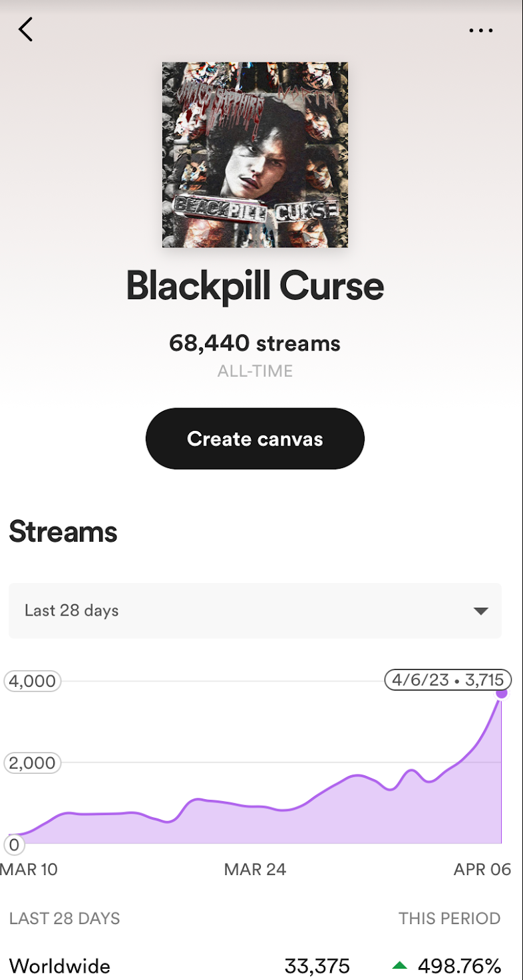Tap the back arrow to return
The height and width of the screenshot is (980, 523).
tap(25, 29)
